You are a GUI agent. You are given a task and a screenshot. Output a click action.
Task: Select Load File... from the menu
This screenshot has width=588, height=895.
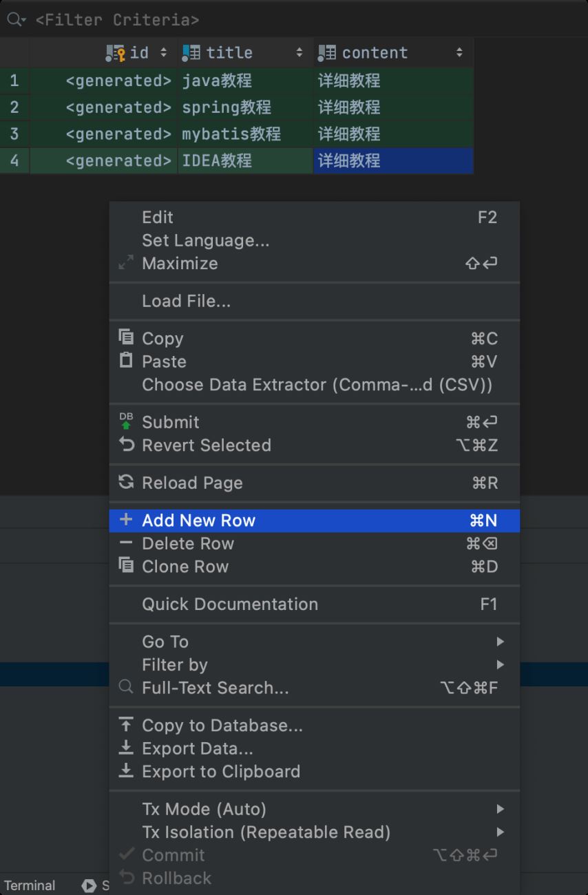pyautogui.click(x=186, y=301)
